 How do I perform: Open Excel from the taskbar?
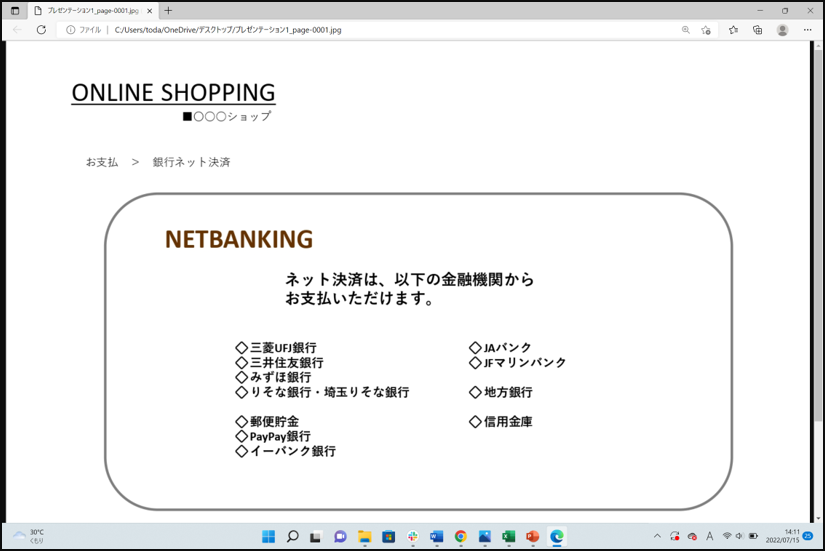point(509,536)
